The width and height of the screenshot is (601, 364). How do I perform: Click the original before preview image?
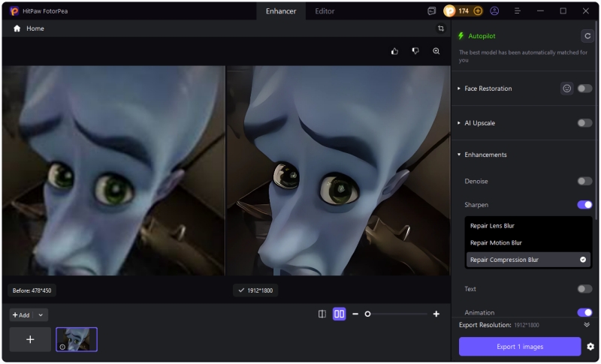coord(113,170)
